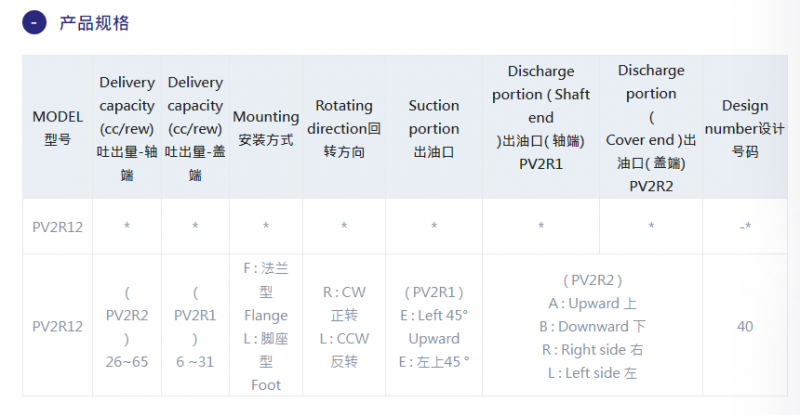Click the E: Left 45° Upward cell

coord(434,326)
